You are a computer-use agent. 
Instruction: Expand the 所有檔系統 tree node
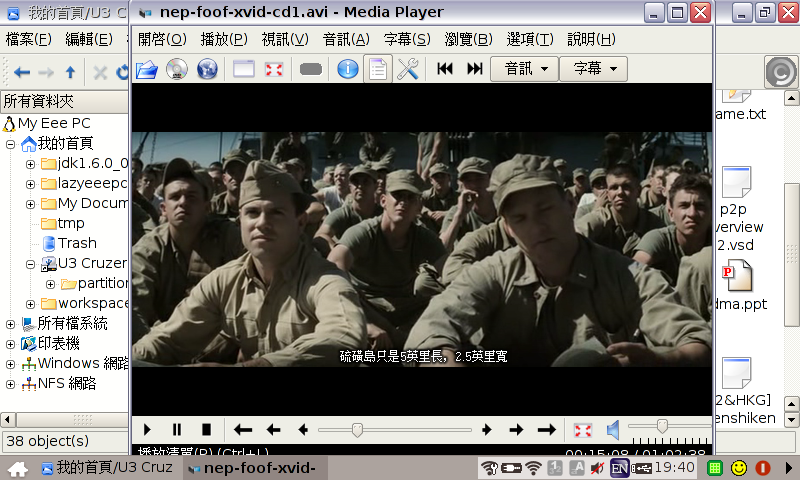[x=11, y=324]
